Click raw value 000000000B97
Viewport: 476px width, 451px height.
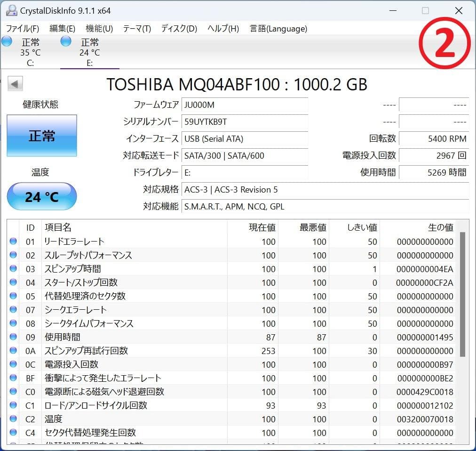tap(425, 365)
